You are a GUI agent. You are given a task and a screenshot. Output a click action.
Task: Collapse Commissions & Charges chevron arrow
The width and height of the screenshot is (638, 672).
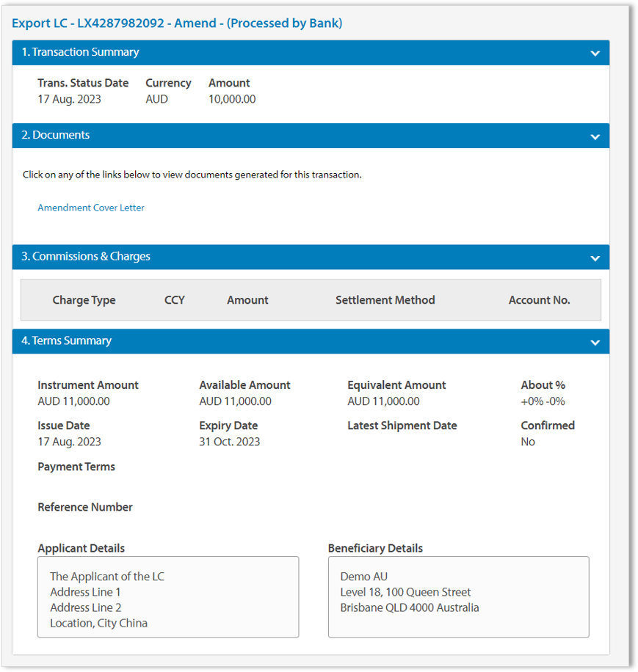tap(595, 258)
